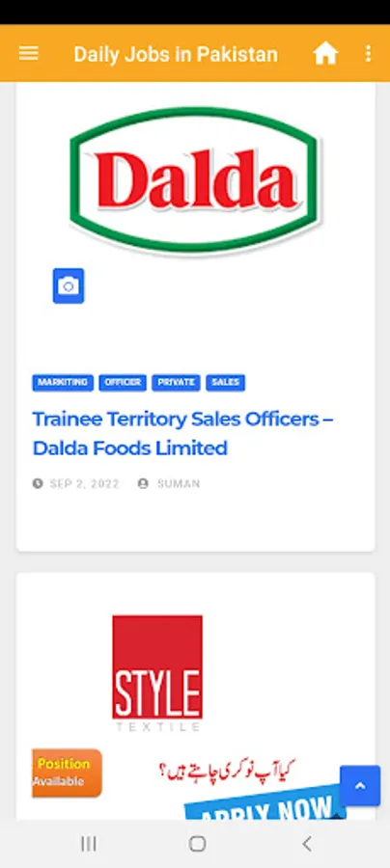The height and width of the screenshot is (868, 390).
Task: Select the SALES category tag
Action: click(226, 383)
